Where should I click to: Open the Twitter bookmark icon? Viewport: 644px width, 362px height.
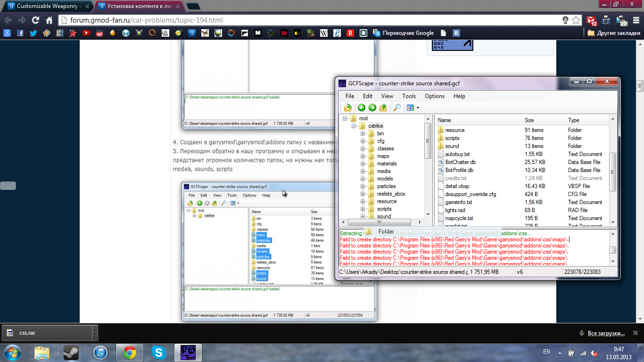pyautogui.click(x=33, y=33)
